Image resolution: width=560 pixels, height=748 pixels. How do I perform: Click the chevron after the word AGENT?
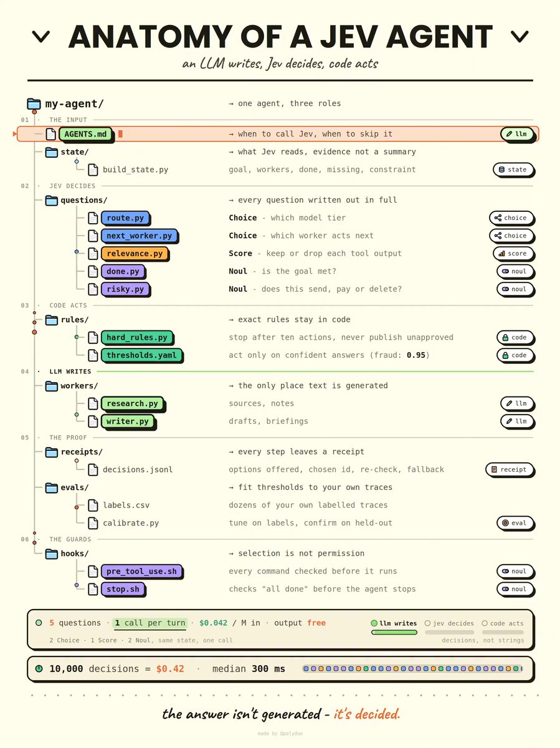(x=519, y=37)
